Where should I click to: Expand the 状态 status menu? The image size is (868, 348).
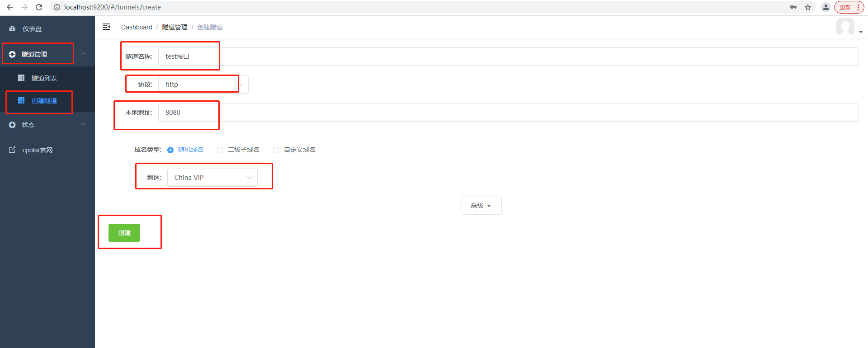(x=47, y=125)
